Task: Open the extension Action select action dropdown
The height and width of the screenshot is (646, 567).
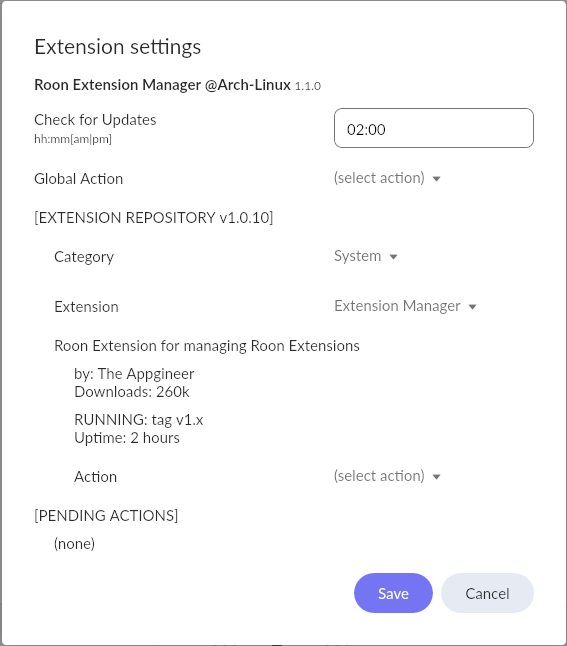Action: point(387,476)
